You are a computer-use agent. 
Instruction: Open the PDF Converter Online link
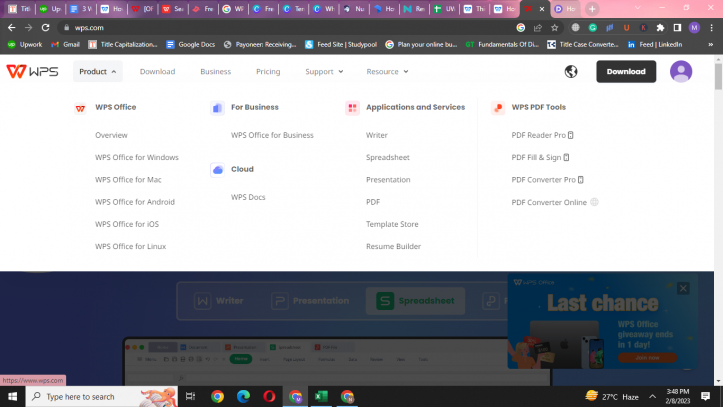[555, 202]
